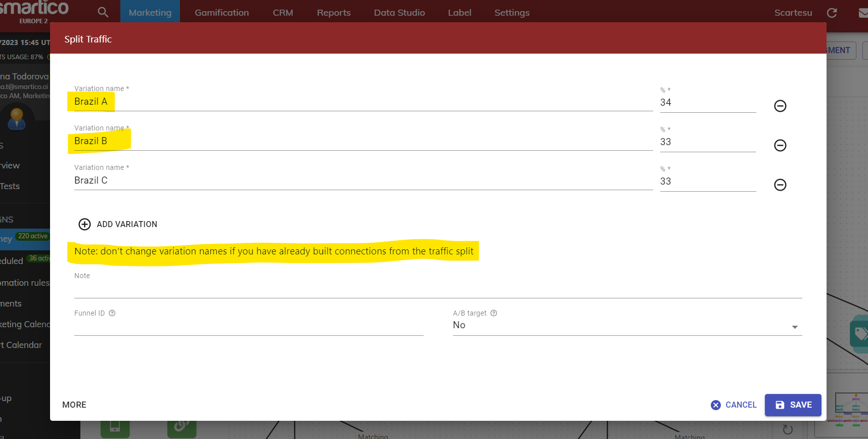The image size is (868, 439).
Task: Go to the Data Studio menu
Action: 399,13
